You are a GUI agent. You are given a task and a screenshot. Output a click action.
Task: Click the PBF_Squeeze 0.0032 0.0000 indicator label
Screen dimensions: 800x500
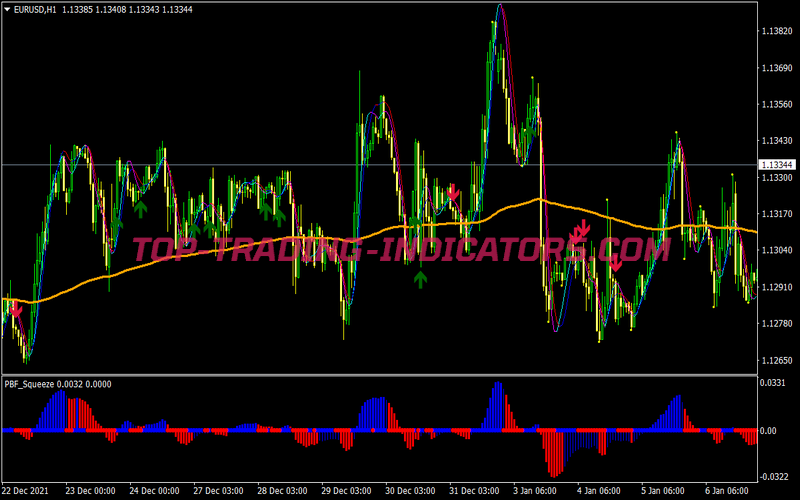(x=58, y=384)
